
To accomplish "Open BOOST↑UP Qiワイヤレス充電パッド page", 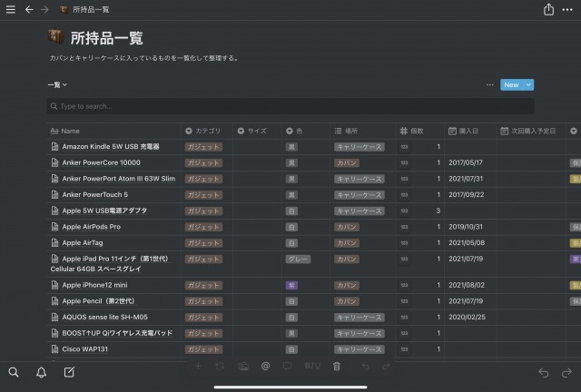I will (117, 333).
